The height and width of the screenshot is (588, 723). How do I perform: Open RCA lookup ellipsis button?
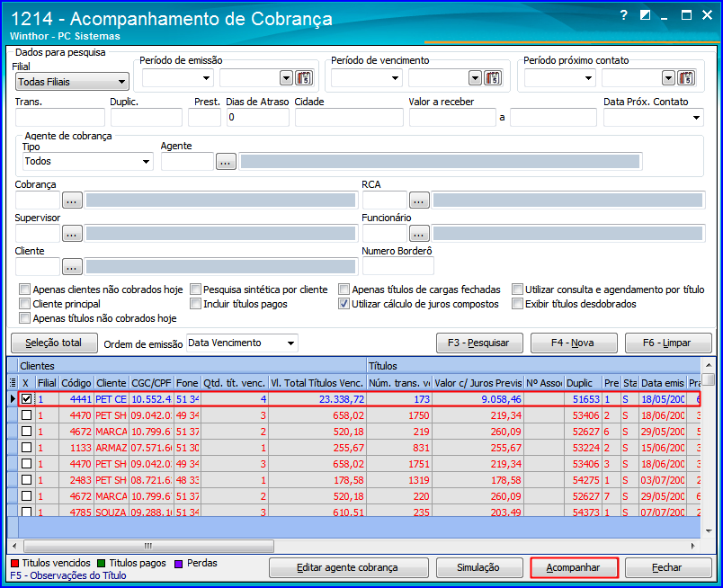pos(419,200)
